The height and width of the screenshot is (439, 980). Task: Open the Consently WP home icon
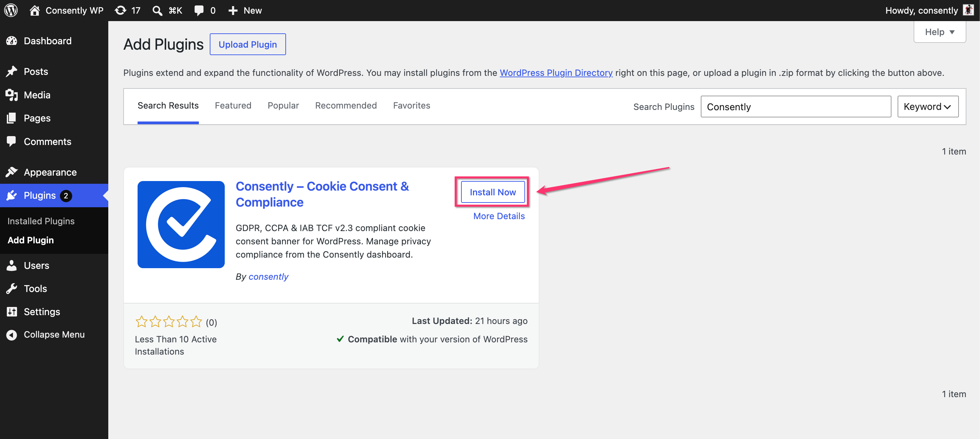[35, 10]
